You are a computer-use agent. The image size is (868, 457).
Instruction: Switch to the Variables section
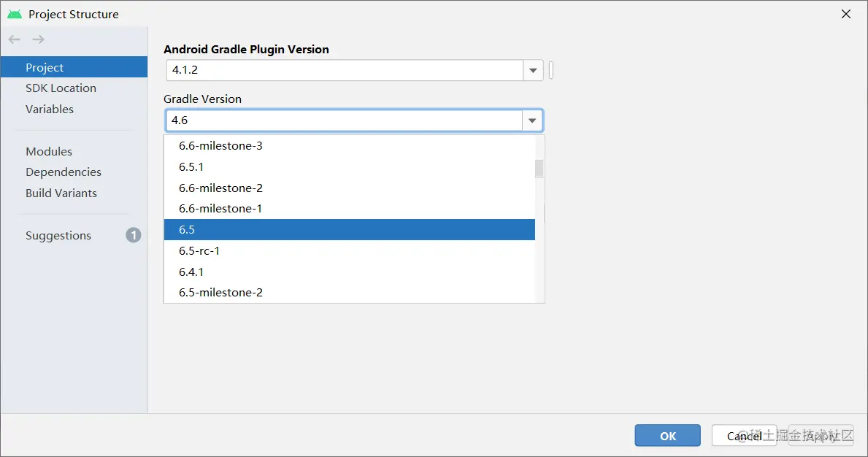coord(50,110)
